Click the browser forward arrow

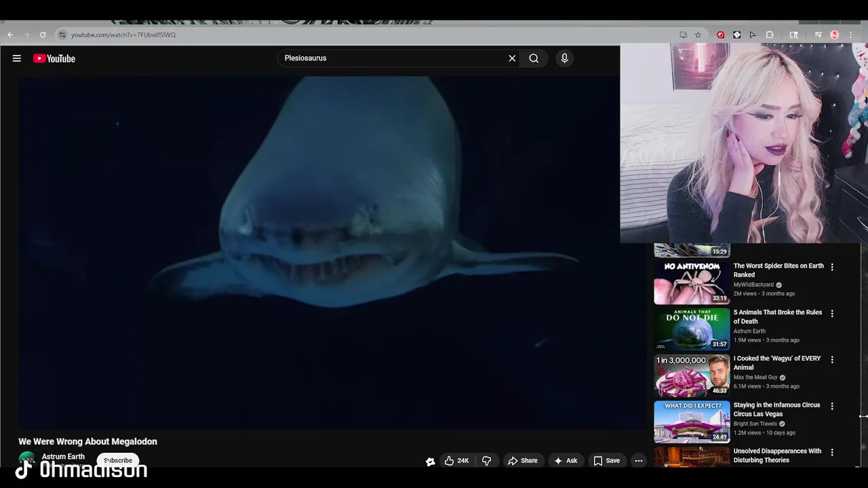26,35
